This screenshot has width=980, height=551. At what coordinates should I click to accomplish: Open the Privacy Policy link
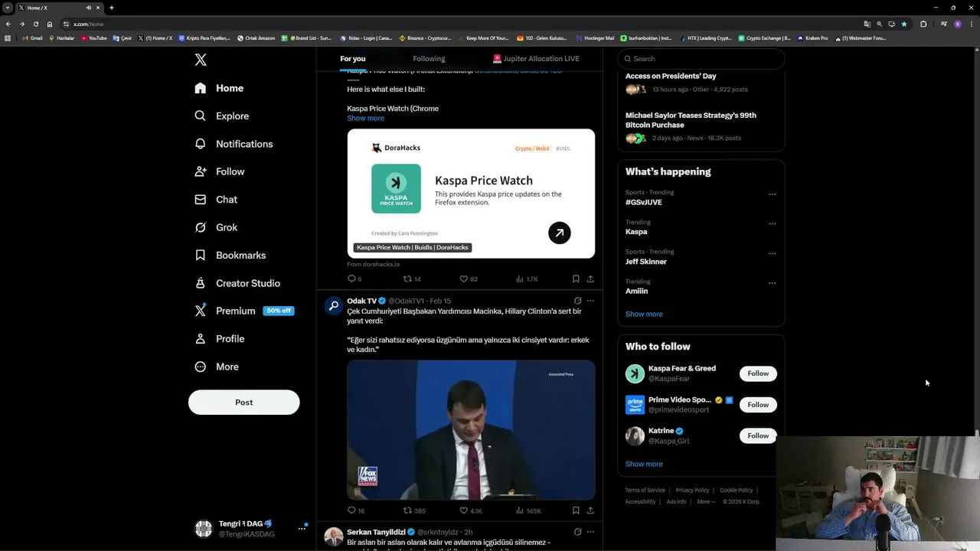692,491
